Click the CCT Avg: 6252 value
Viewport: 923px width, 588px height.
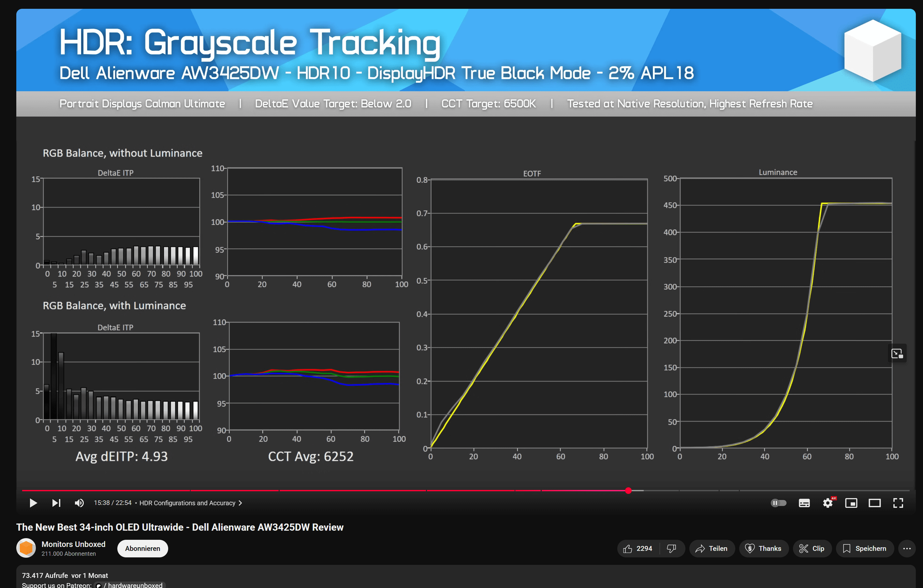(311, 456)
